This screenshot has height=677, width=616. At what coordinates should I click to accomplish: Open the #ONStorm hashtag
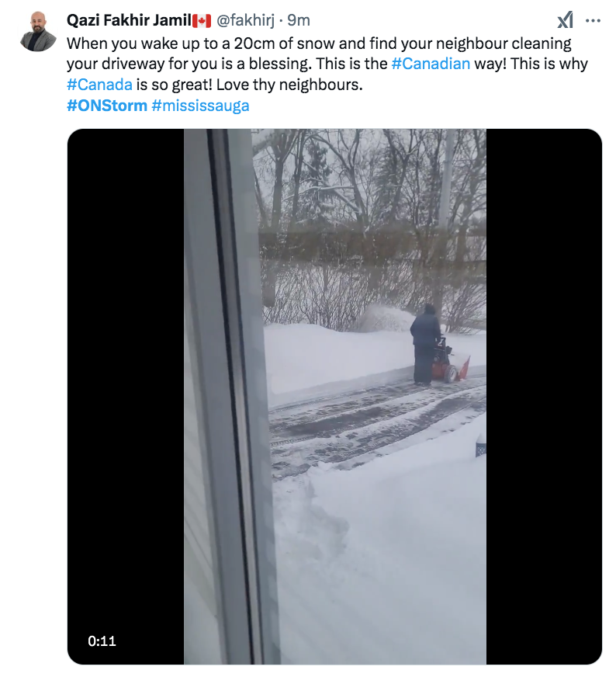tap(107, 106)
